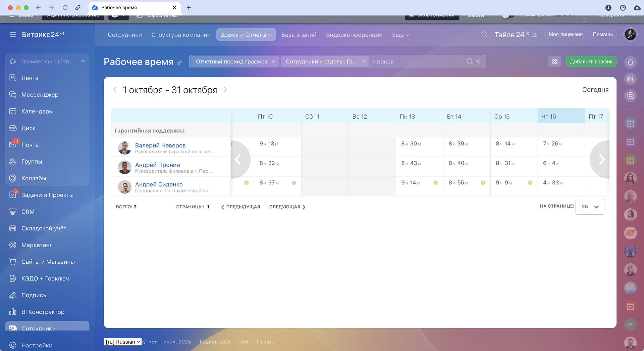Click the Добавить график button
The height and width of the screenshot is (351, 644).
click(591, 61)
